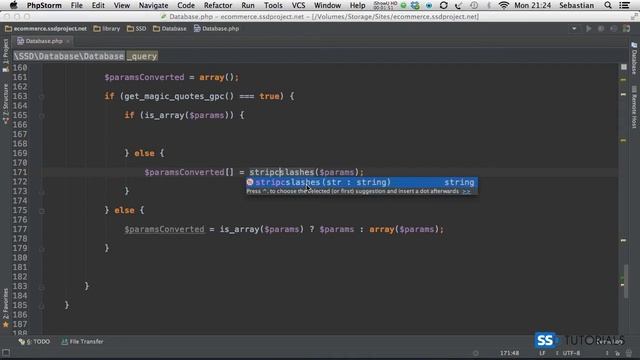Open Notification Center list icon
Viewport: 640px width, 360px height.
[624, 5]
